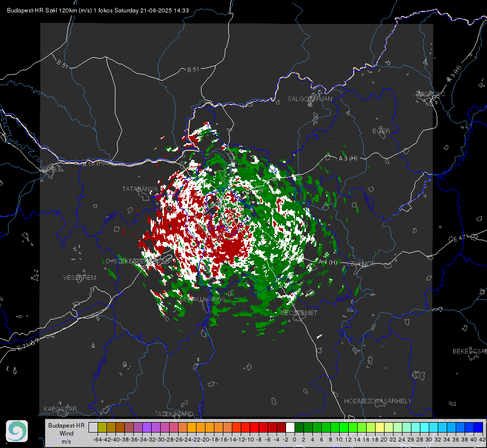Select the white swatch between -2 and 0
The height and width of the screenshot is (448, 487).
point(290,427)
